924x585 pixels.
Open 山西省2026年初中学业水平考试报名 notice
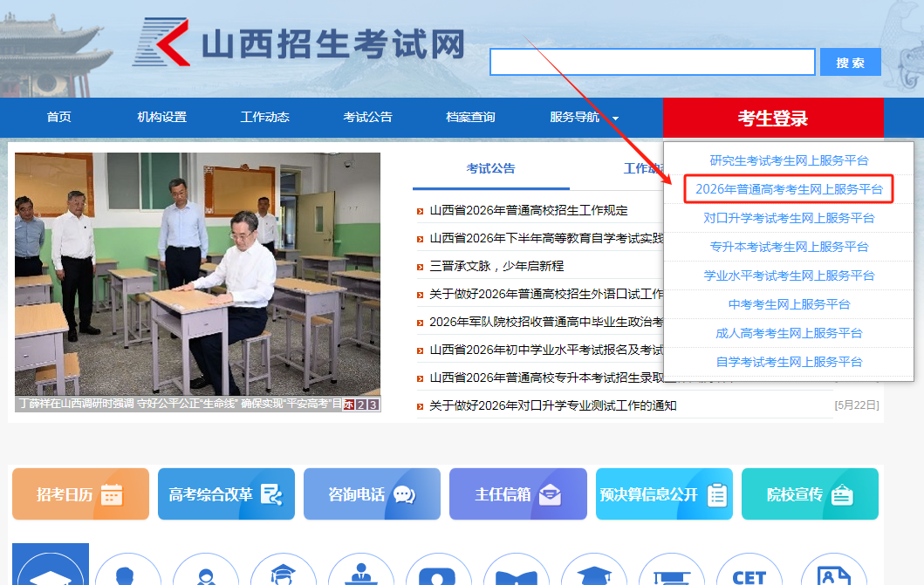point(546,350)
